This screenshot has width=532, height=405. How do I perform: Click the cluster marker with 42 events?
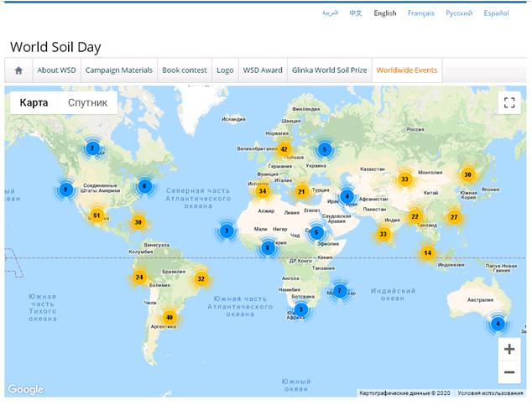point(284,149)
